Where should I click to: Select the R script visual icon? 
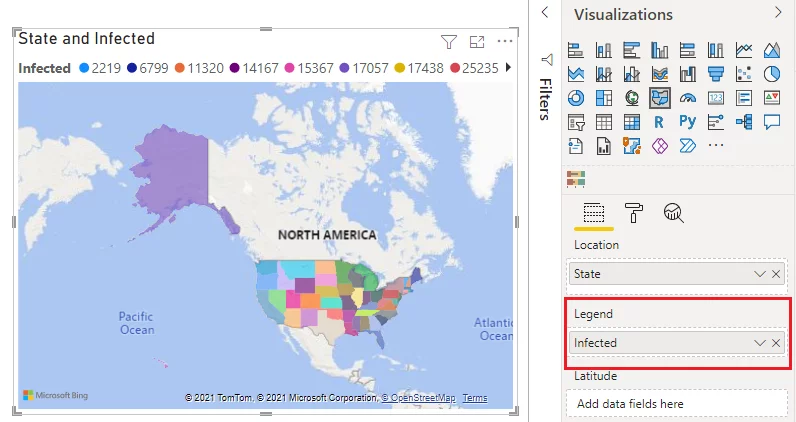click(659, 122)
